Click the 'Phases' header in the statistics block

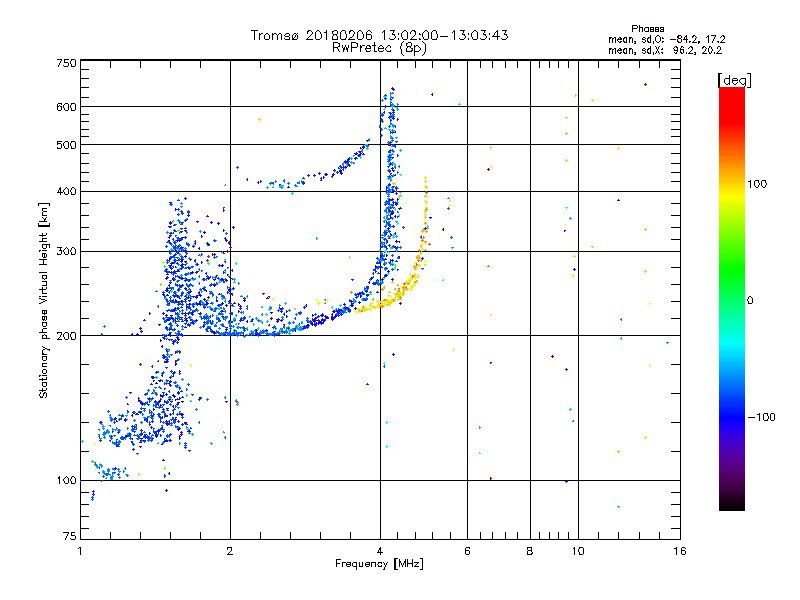pos(647,29)
